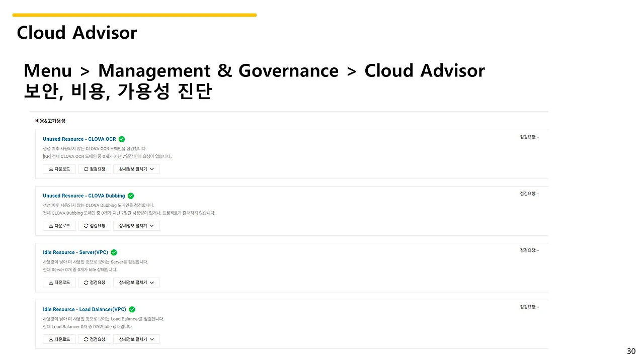This screenshot has width=644, height=362.
Task: Request recheck for CLOVA OCR
Action: pos(95,169)
